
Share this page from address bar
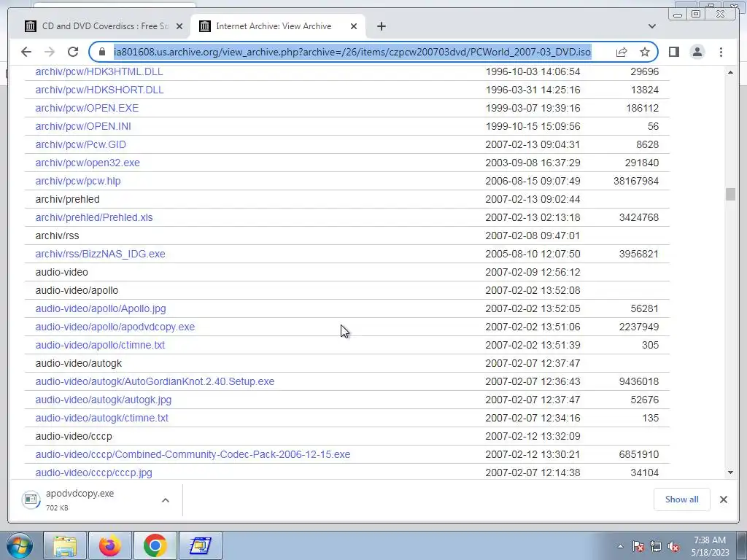(x=622, y=52)
